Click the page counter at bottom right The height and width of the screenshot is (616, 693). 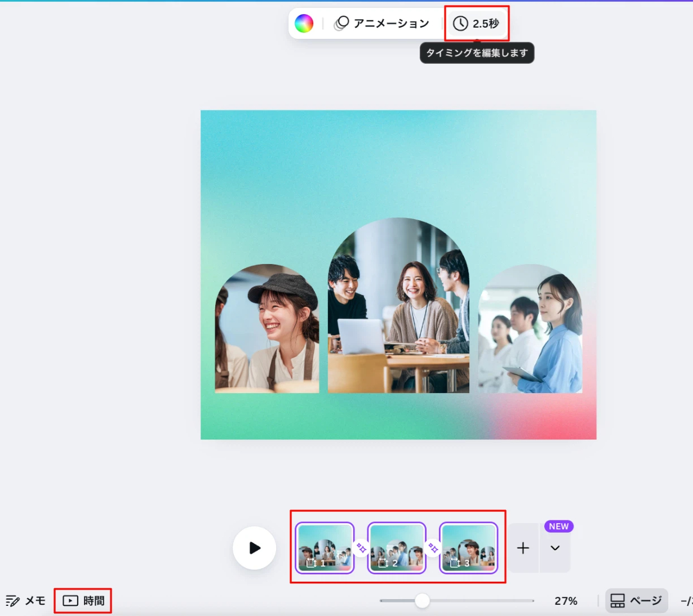(688, 600)
